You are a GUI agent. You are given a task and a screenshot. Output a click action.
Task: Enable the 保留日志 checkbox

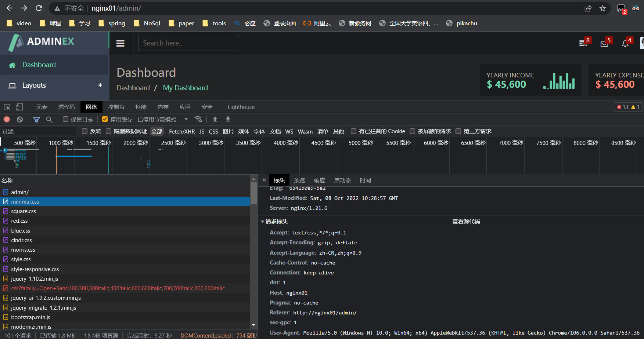(x=65, y=119)
